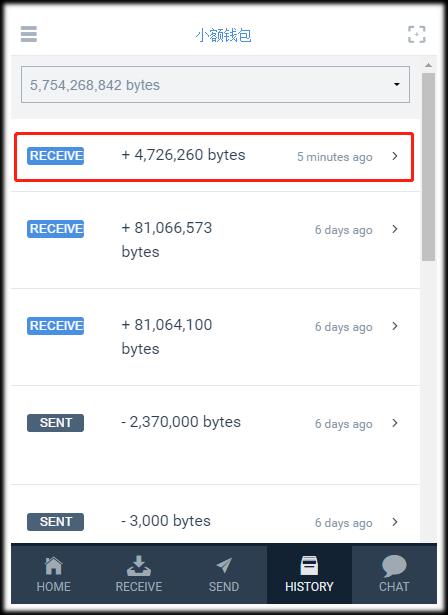This screenshot has width=448, height=615.
Task: Open details arrow for 3,000 bytes sent
Action: (395, 522)
